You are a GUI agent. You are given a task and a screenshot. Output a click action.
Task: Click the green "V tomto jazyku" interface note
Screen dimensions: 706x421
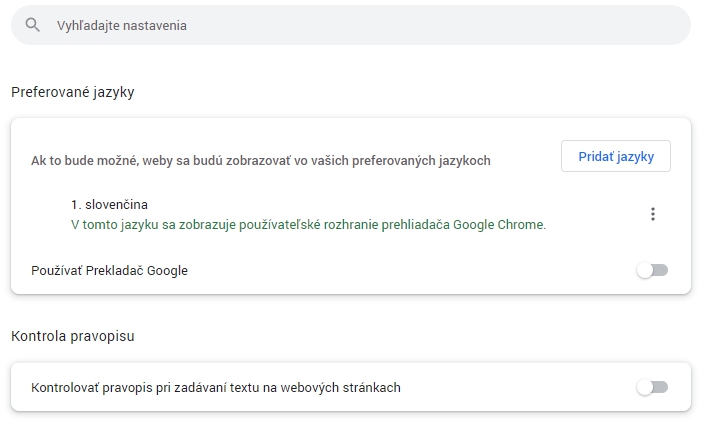coord(308,224)
